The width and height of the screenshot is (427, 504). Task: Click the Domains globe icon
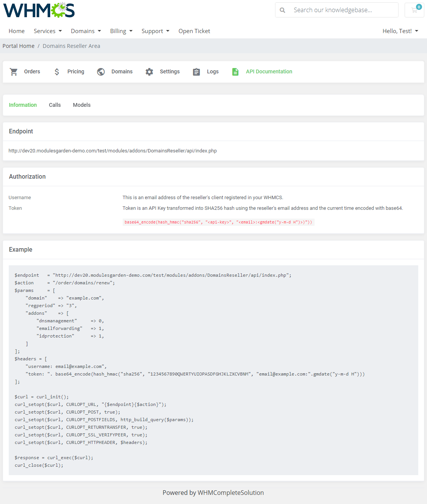coord(101,71)
